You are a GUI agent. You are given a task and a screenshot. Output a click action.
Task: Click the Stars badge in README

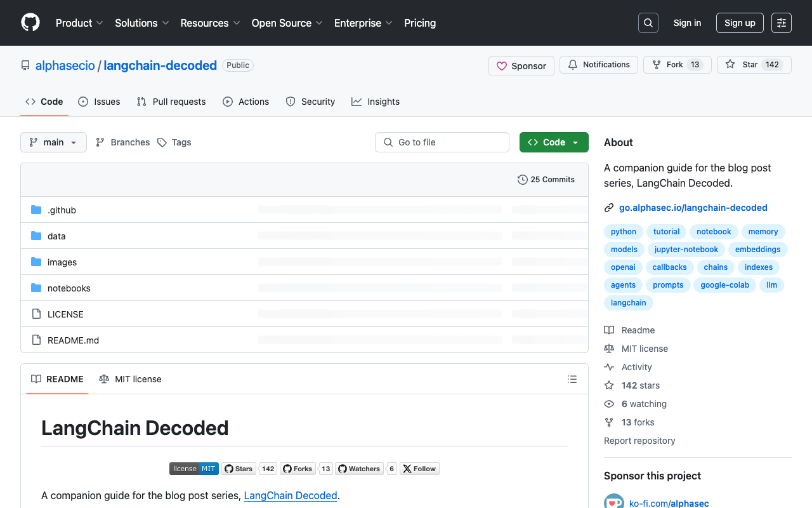[x=249, y=469]
